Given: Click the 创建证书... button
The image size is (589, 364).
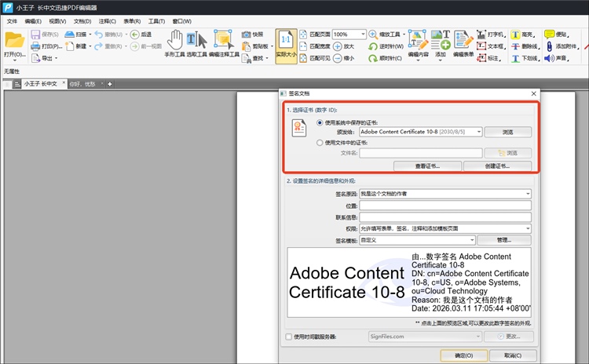Looking at the screenshot, I should (x=497, y=166).
